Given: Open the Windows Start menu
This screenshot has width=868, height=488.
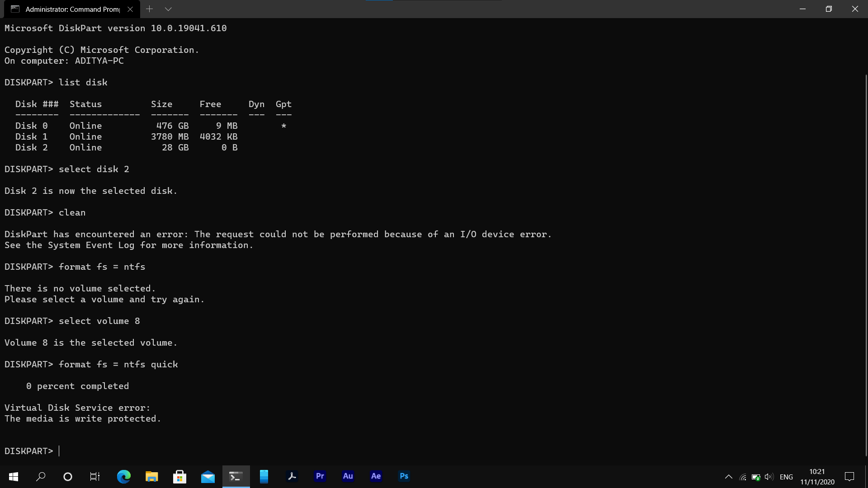Looking at the screenshot, I should pos(14,476).
